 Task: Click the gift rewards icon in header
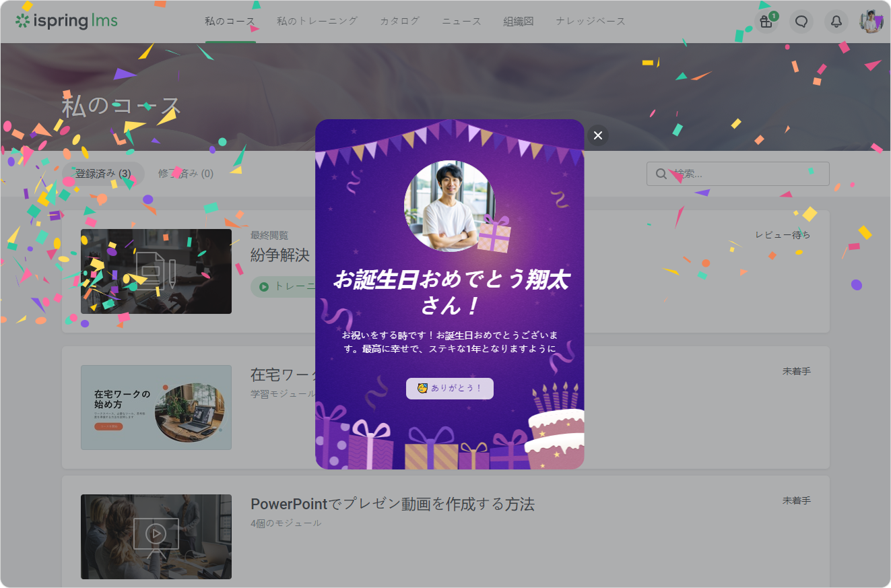pos(766,22)
